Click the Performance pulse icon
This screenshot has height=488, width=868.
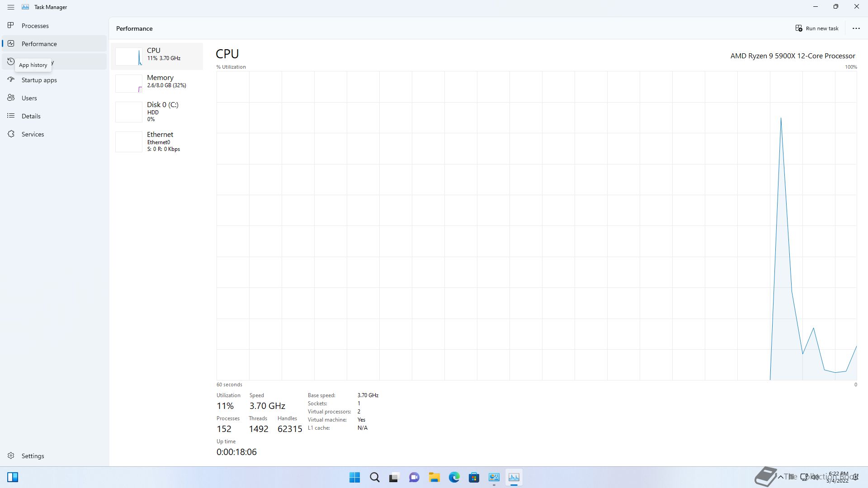[x=11, y=43]
